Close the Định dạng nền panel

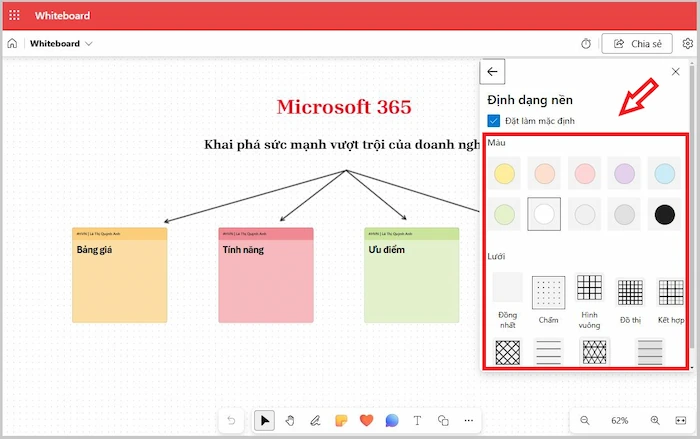tap(675, 71)
